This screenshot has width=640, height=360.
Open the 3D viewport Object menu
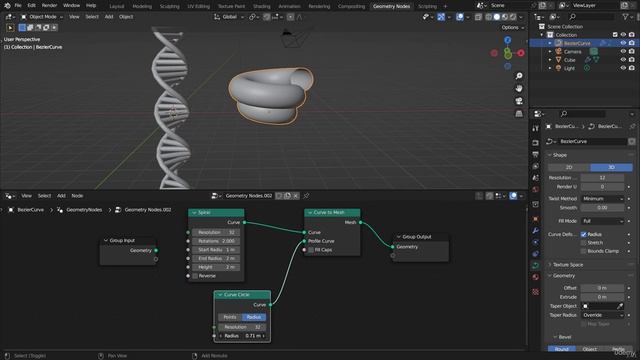126,17
